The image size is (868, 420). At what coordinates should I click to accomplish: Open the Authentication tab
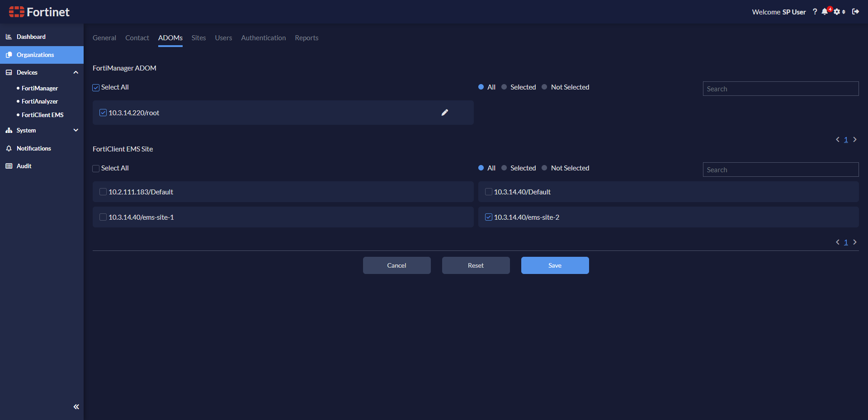click(263, 38)
